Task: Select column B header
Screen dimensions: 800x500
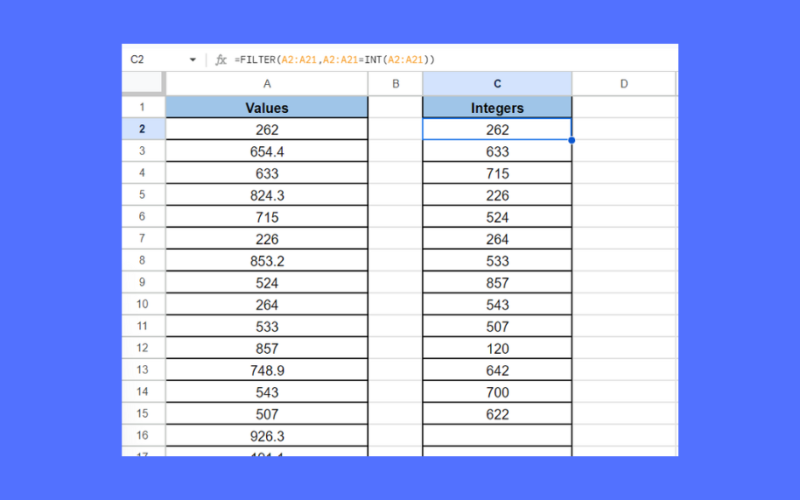Action: point(395,84)
